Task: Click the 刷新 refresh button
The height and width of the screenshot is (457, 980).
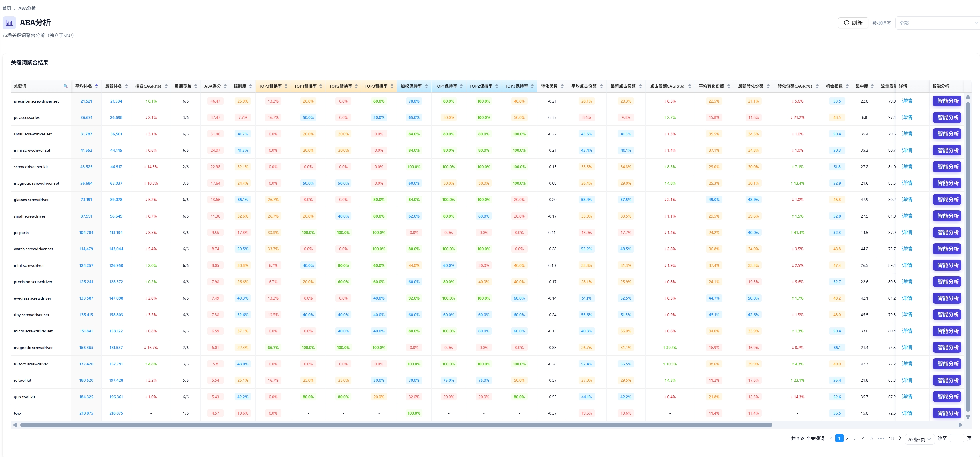Action: click(x=853, y=23)
